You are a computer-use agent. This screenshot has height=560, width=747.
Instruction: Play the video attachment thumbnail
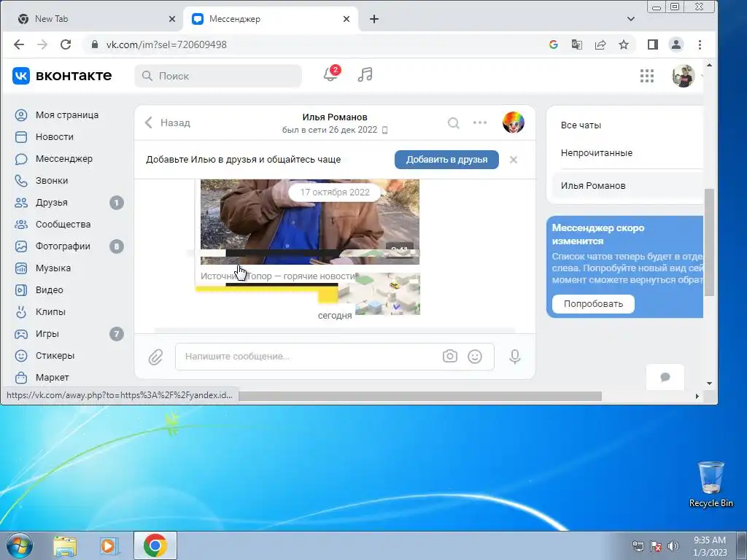pos(309,222)
